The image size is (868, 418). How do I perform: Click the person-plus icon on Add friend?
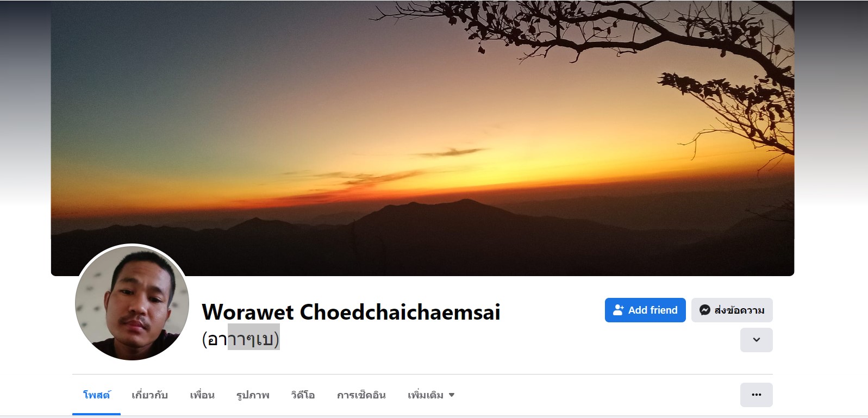click(618, 310)
